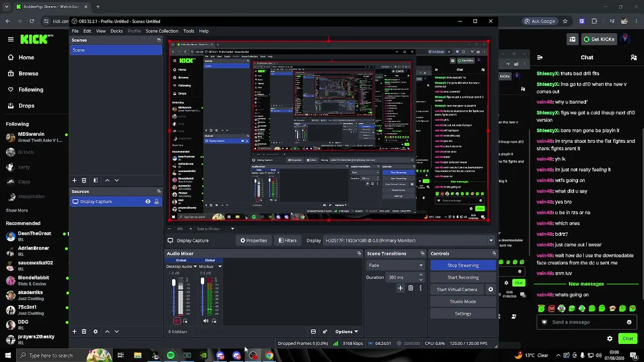Toggle Display Capture lock
Viewport: 644px width, 362px height.
(156, 202)
